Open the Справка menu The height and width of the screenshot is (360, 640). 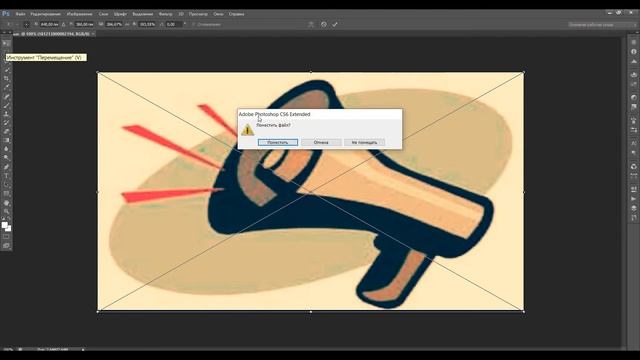coord(236,14)
